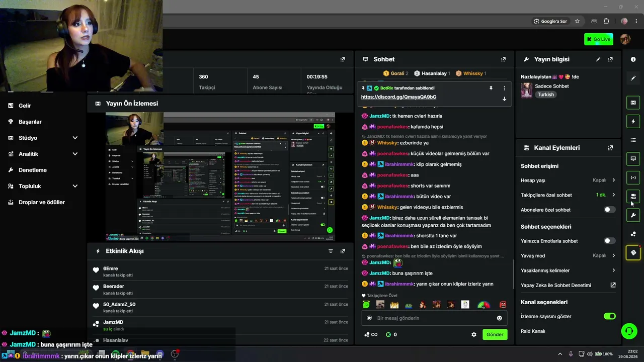Click the chat scrollbar thumb
644x362 pixels.
[x=513, y=274]
